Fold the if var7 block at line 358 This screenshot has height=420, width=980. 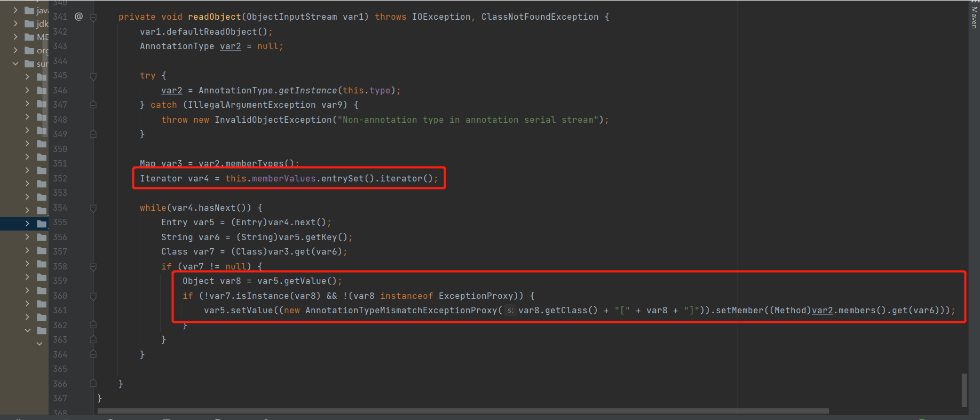(x=93, y=266)
